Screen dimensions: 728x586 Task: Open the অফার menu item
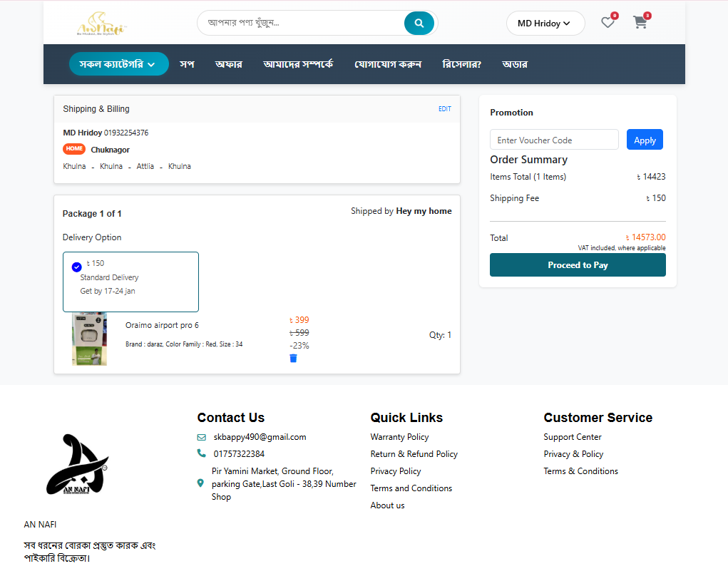[x=228, y=64]
